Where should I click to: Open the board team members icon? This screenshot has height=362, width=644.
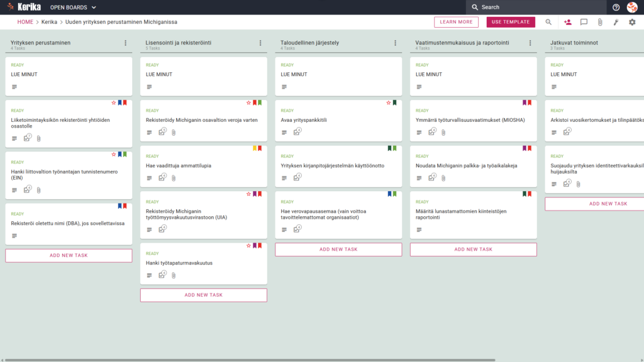pyautogui.click(x=568, y=22)
